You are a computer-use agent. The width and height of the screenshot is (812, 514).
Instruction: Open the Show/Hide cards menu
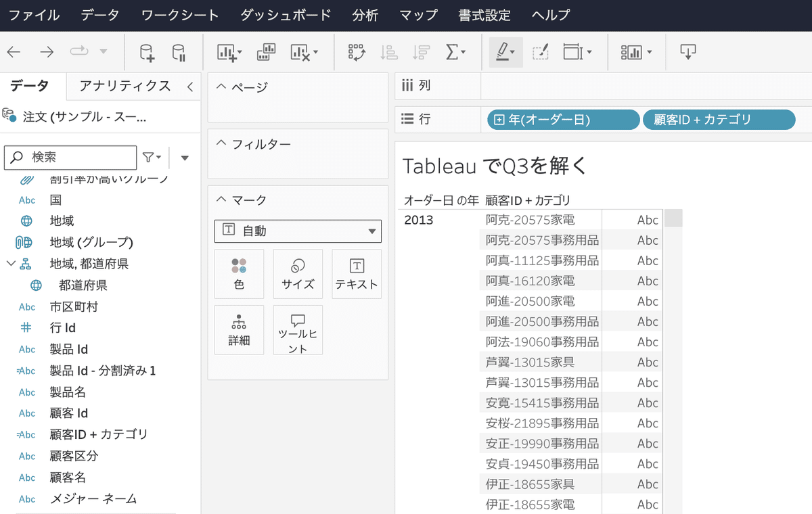pyautogui.click(x=636, y=52)
